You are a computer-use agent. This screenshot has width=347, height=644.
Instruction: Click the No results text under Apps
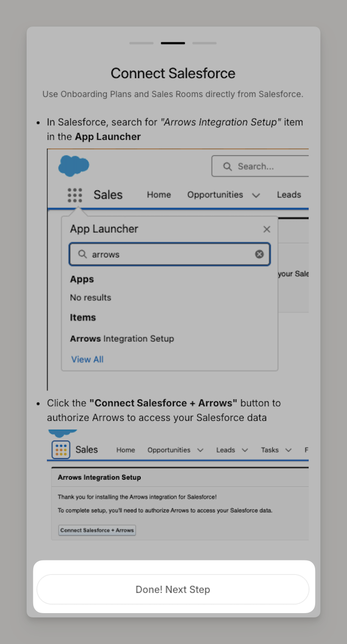pyautogui.click(x=90, y=298)
